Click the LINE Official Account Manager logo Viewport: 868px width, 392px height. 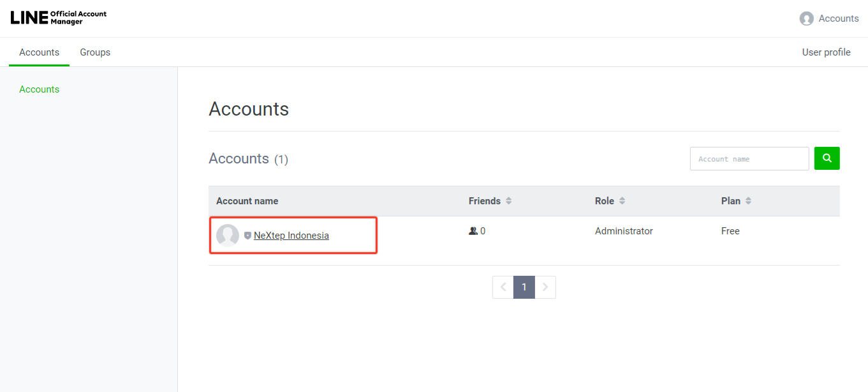pyautogui.click(x=59, y=18)
